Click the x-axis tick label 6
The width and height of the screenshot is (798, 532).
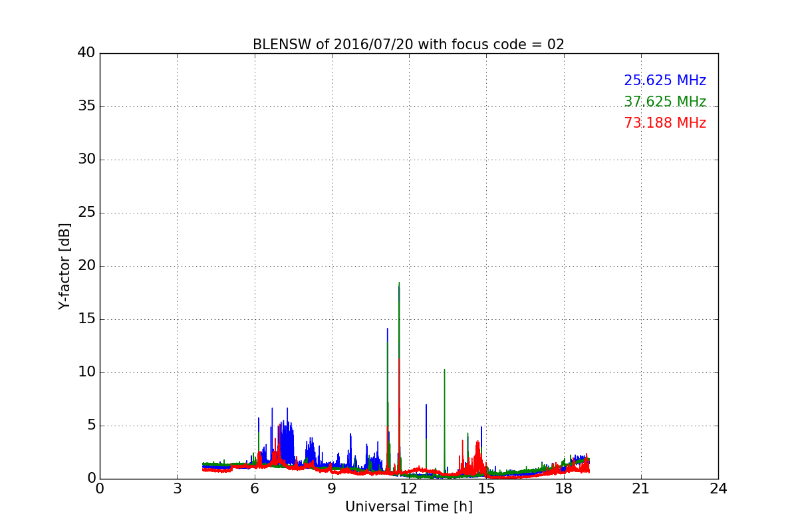pyautogui.click(x=254, y=488)
